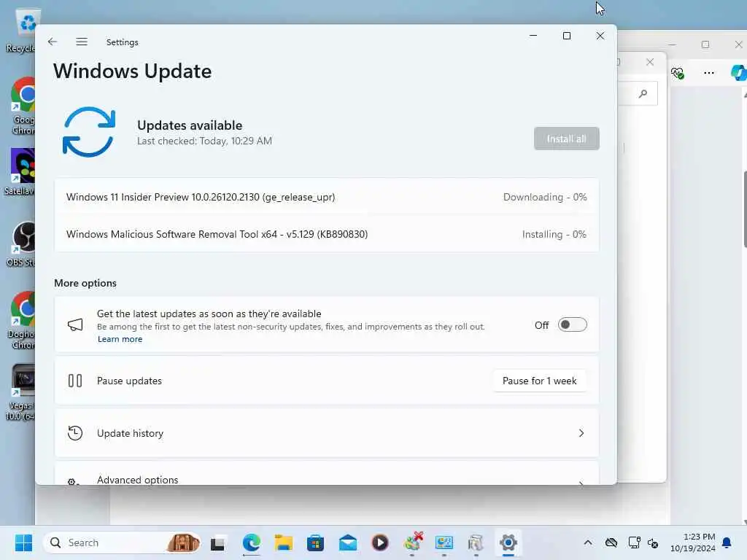Open Advanced options

326,473
